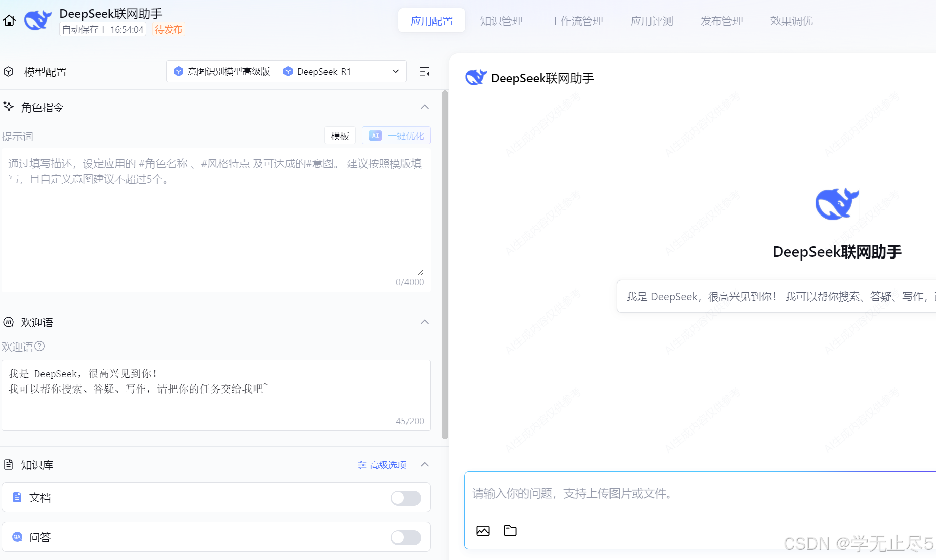
Task: Toggle the 文档 knowledge switch
Action: point(406,498)
